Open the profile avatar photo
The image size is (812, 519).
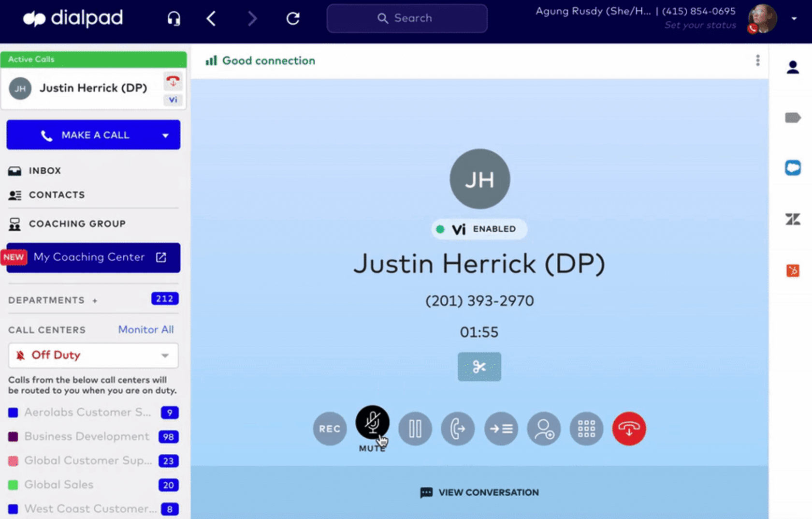click(x=762, y=18)
